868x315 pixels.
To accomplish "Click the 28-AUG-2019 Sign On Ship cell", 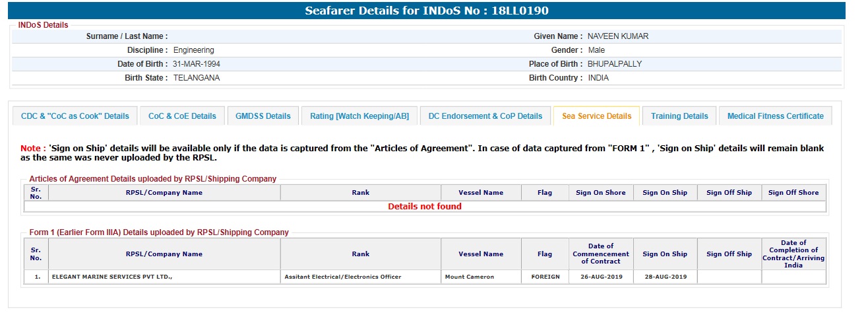I will (665, 277).
